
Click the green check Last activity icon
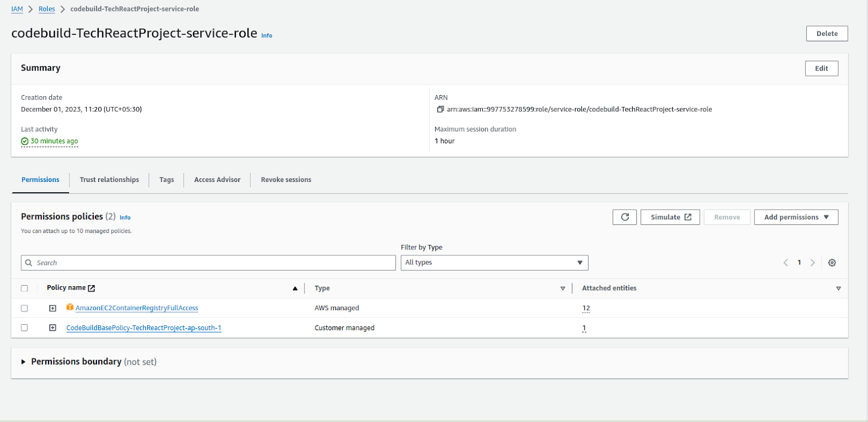coord(24,141)
